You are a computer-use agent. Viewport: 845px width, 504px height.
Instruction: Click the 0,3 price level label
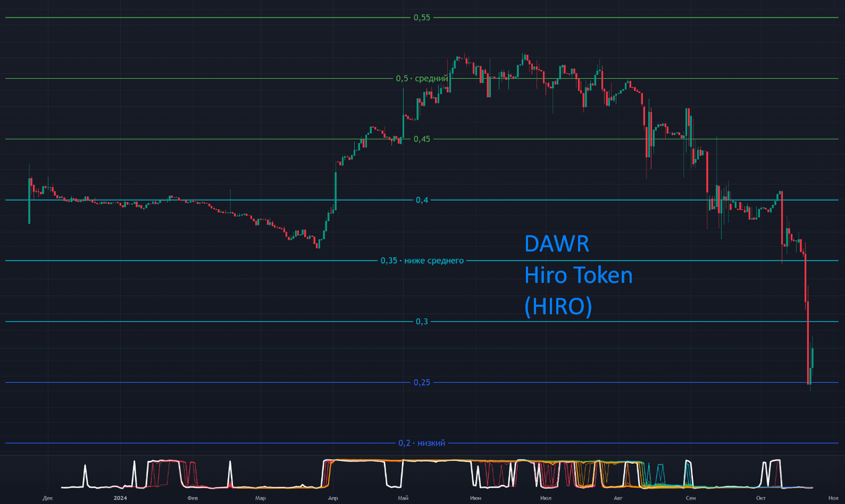422,322
